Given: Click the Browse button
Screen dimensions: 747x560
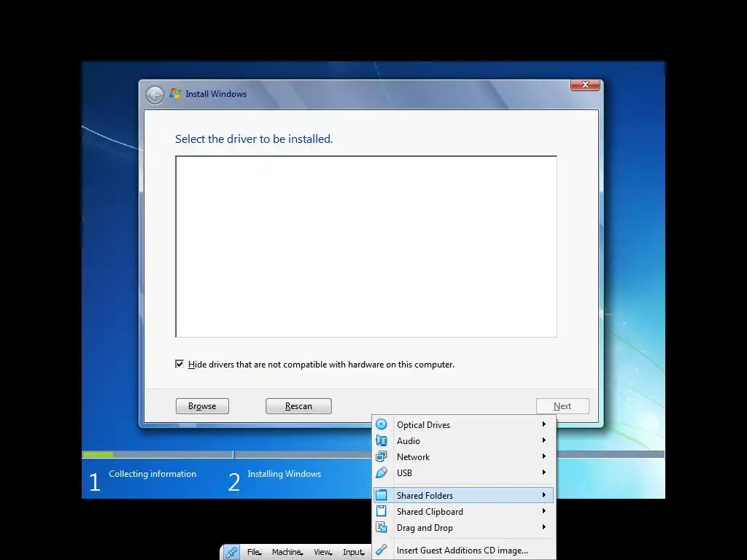Looking at the screenshot, I should (x=203, y=406).
